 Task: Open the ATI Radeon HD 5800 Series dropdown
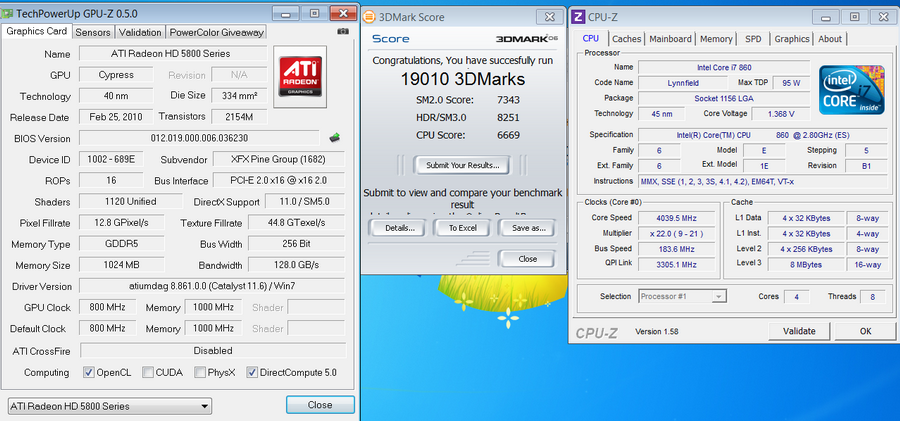pyautogui.click(x=110, y=406)
